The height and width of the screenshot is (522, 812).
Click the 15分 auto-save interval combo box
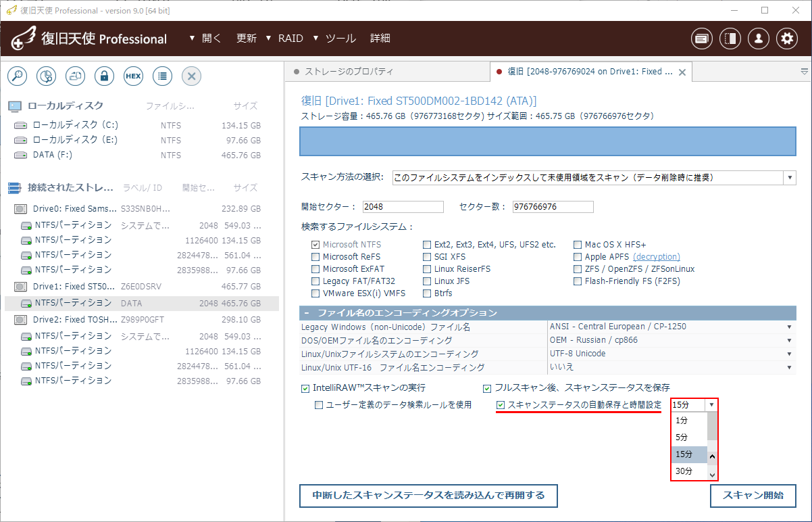coord(694,405)
